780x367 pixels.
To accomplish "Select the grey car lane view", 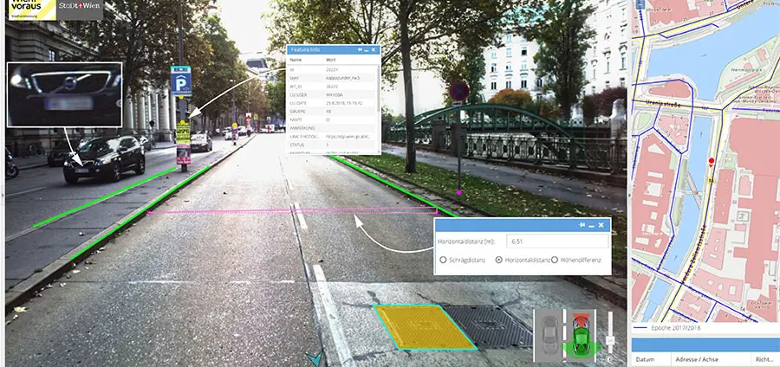I will pos(549,334).
